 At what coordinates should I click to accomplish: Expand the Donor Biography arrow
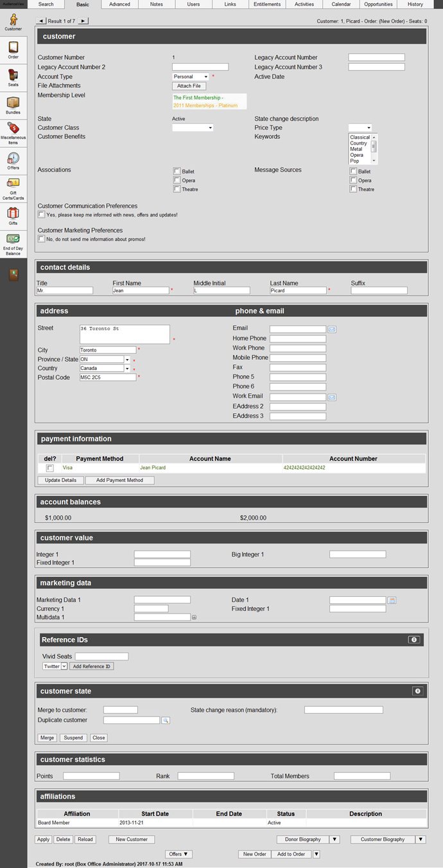tap(334, 840)
